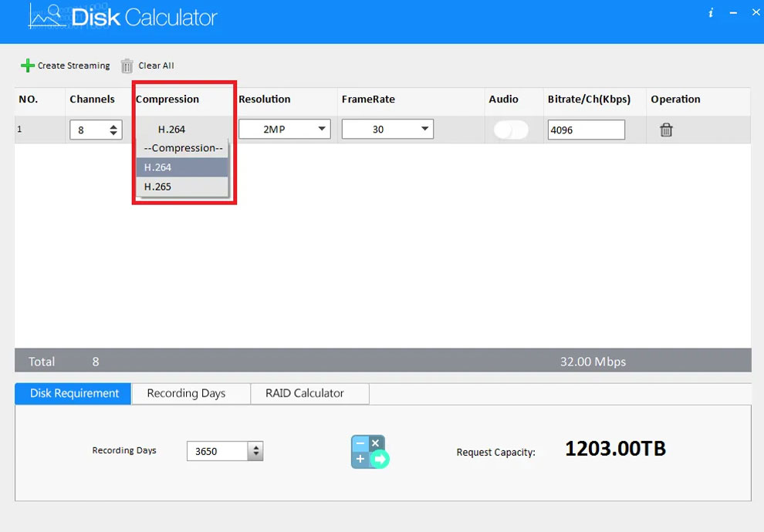764x532 pixels.
Task: Click the Bitrate/Ch(Kbps) column header
Action: pos(589,99)
